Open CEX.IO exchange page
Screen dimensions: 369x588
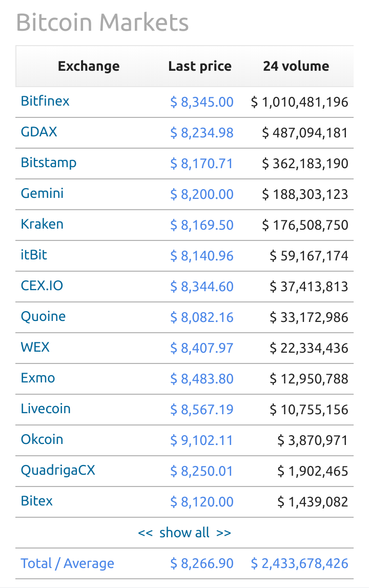tap(42, 286)
